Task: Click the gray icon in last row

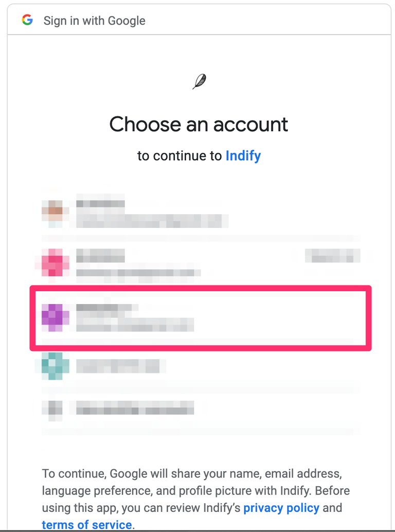Action: [x=52, y=411]
